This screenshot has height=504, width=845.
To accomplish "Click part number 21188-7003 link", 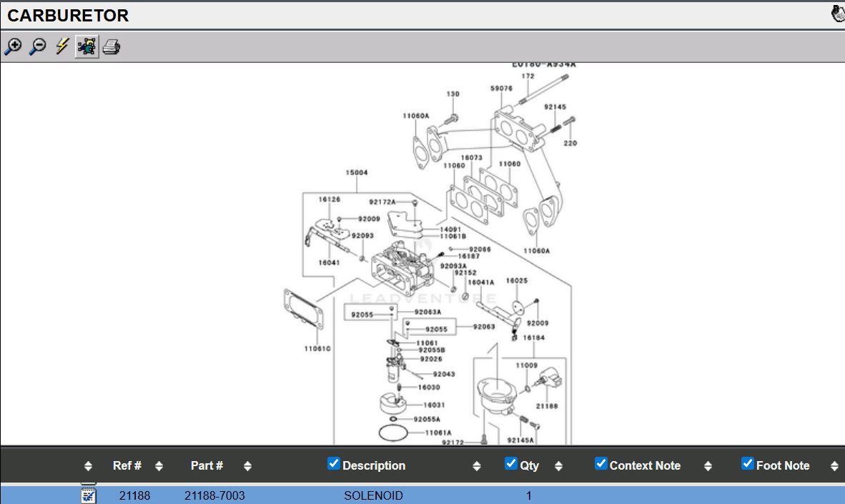I will (x=214, y=495).
